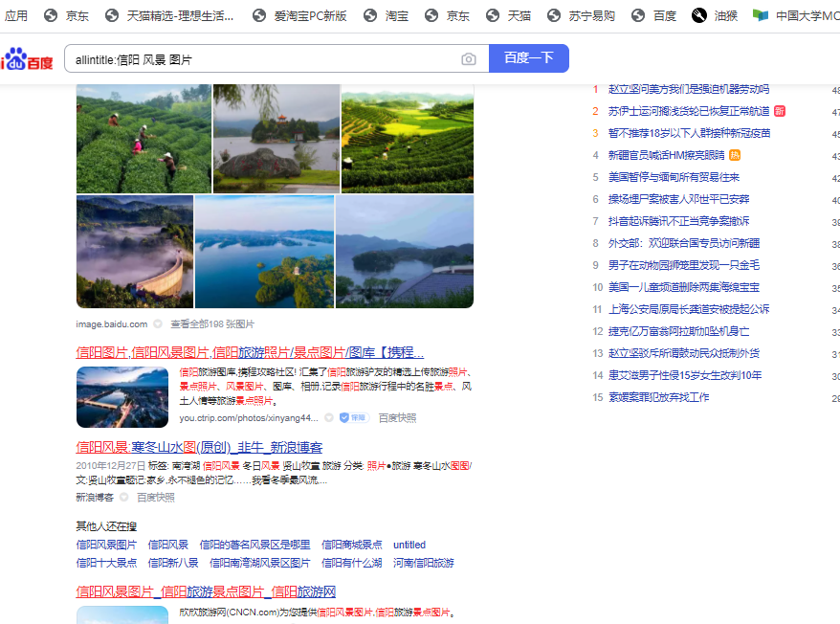
Task: Click the globe icon of 淘宝 bookmark
Action: [x=369, y=15]
